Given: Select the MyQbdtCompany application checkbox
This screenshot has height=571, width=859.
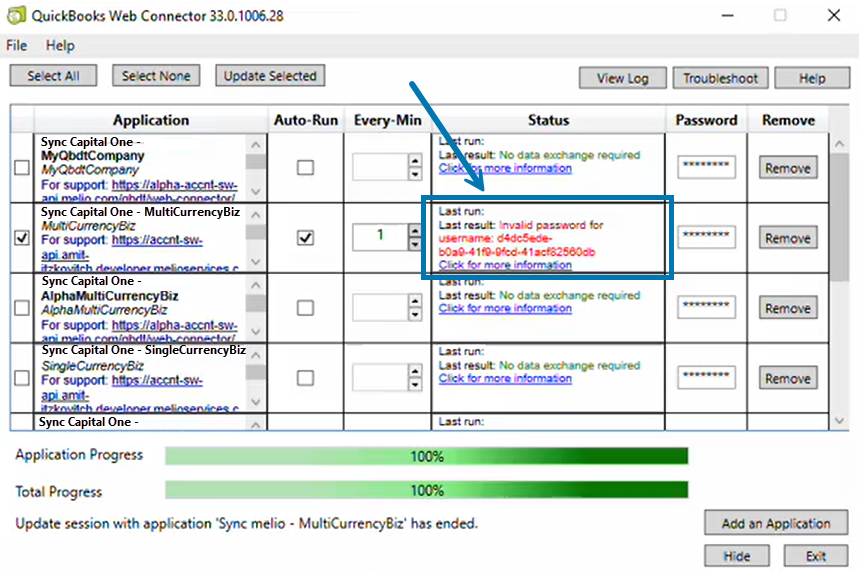Looking at the screenshot, I should point(22,168).
